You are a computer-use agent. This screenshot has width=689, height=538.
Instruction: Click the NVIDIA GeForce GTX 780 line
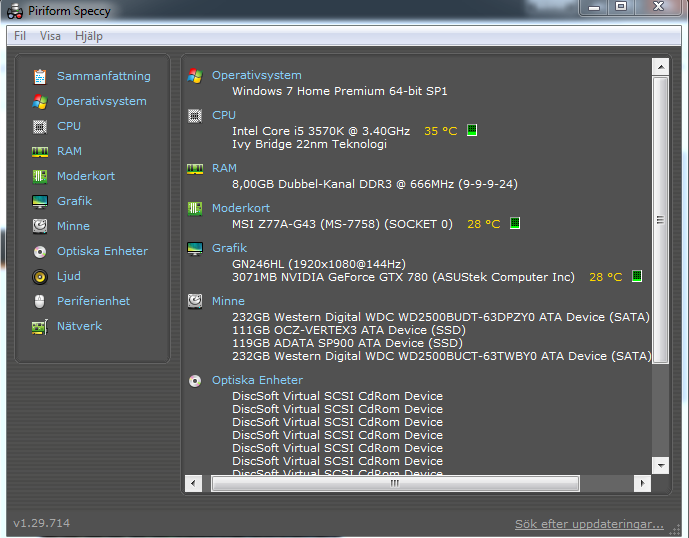click(x=403, y=277)
